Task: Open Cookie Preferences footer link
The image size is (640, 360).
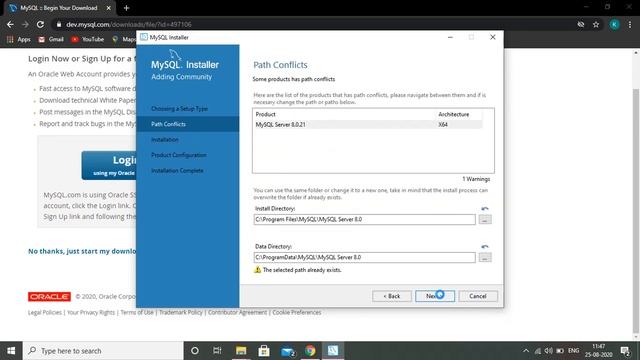Action: tap(297, 312)
